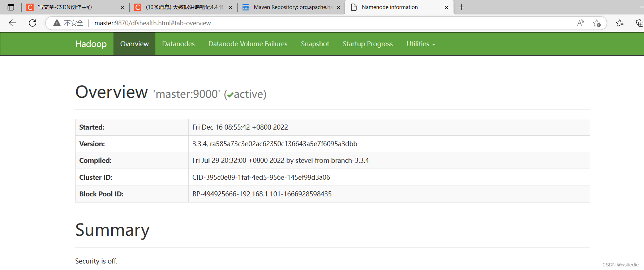Image resolution: width=644 pixels, height=270 pixels.
Task: Click the Compiled date value
Action: pos(281,161)
